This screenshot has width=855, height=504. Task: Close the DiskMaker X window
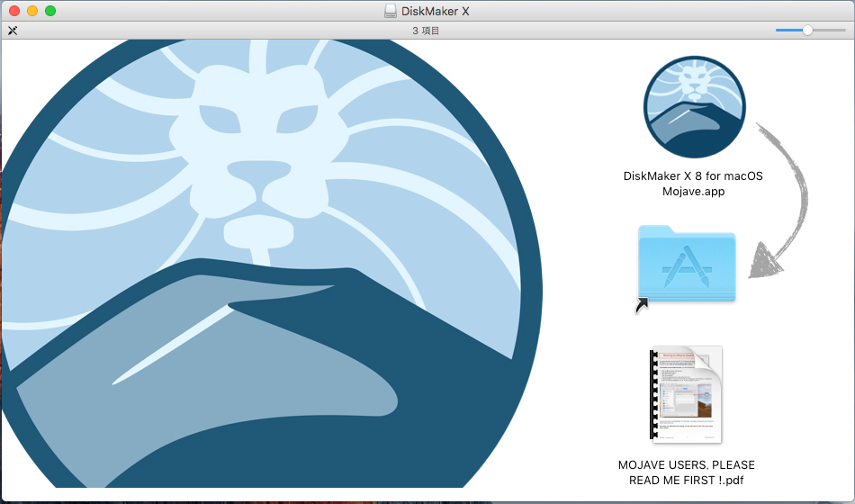coord(14,11)
